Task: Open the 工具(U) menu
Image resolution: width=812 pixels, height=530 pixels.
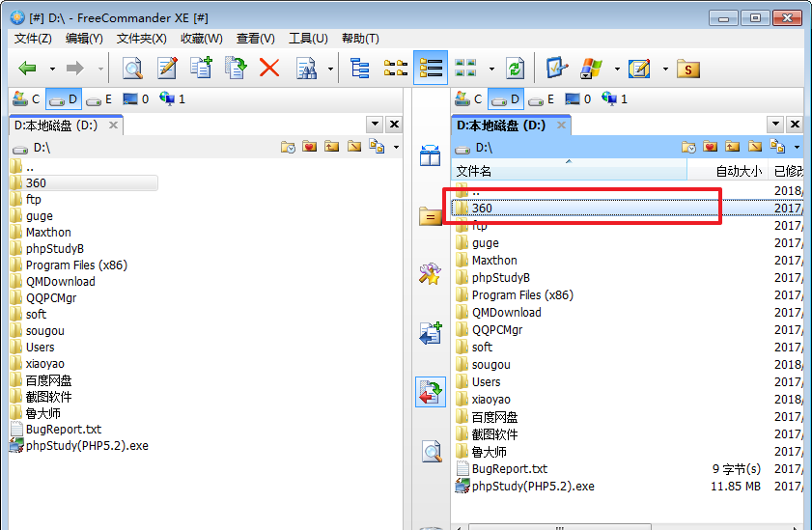Action: coord(308,39)
